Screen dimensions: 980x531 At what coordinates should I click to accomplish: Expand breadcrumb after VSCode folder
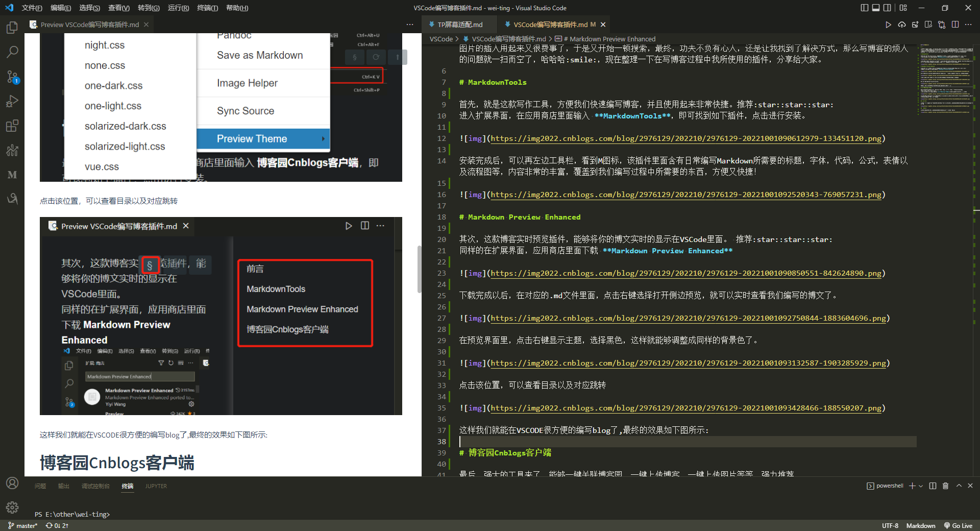[458, 39]
